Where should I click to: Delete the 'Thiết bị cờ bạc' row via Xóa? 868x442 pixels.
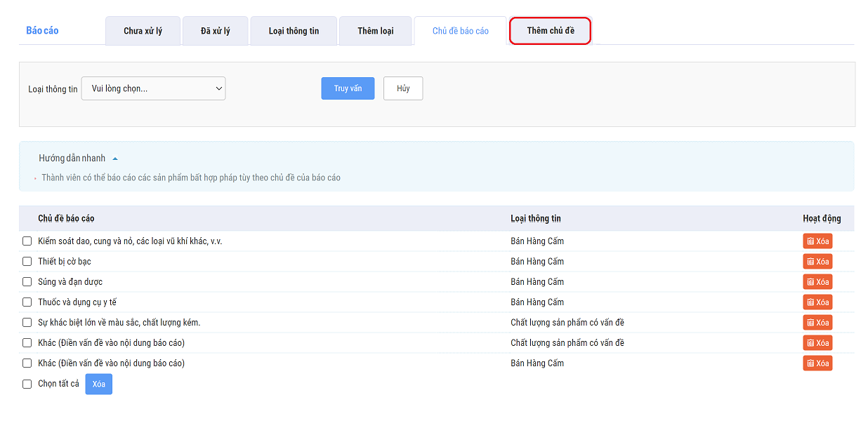[x=817, y=262]
